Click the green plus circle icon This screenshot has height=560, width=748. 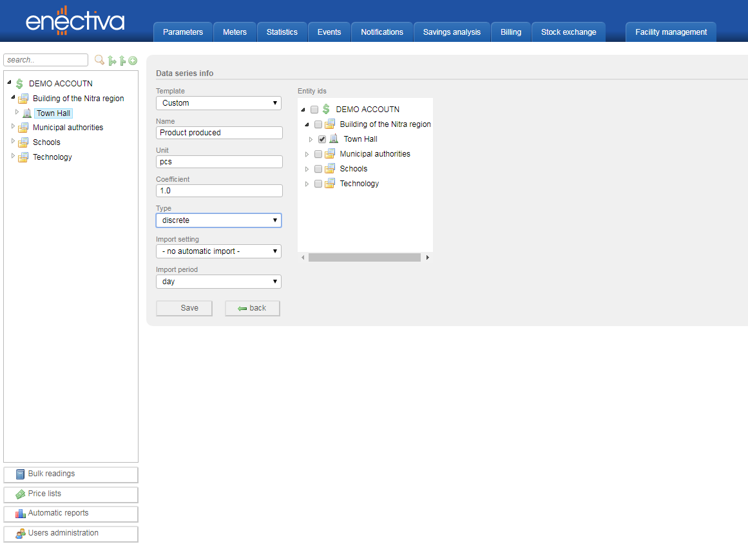point(133,61)
